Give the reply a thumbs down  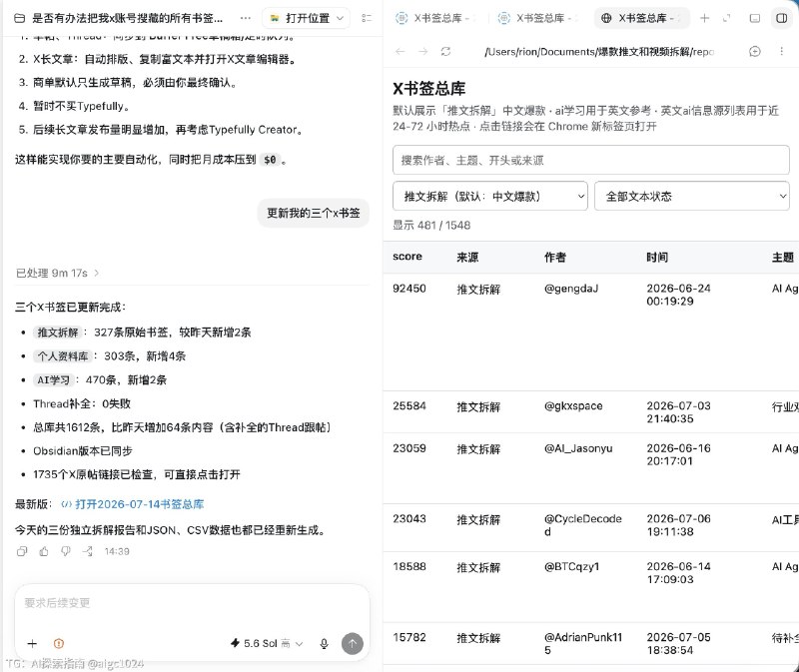coord(66,551)
